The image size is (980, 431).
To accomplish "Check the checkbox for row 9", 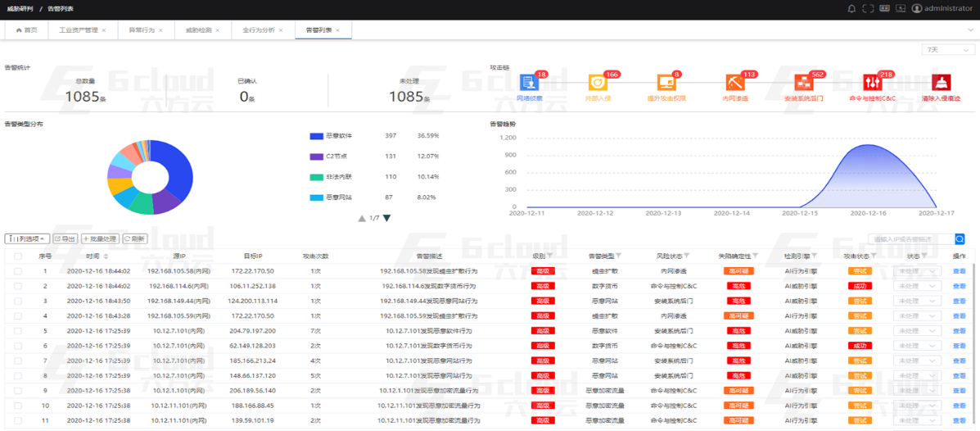I will point(17,391).
